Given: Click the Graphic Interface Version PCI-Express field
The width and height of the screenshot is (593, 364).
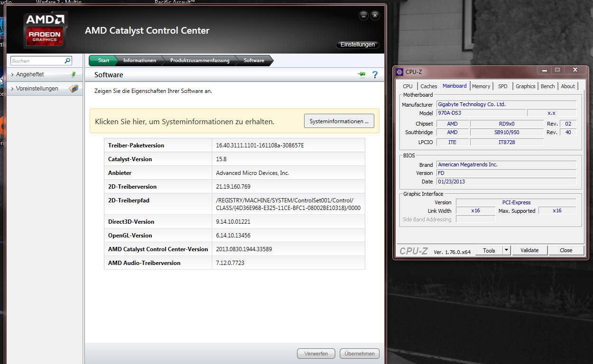Looking at the screenshot, I should tap(516, 202).
